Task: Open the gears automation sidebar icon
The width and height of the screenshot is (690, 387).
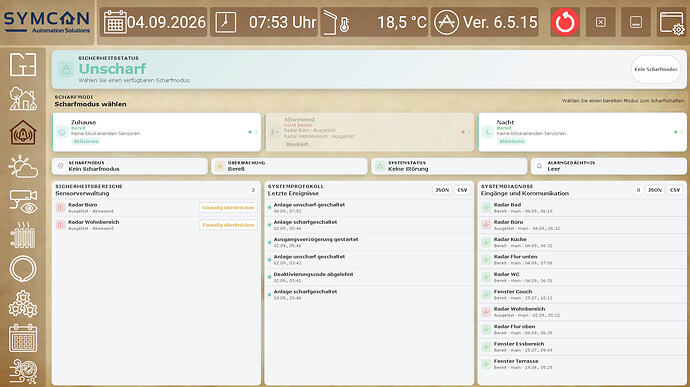Action: (x=23, y=304)
